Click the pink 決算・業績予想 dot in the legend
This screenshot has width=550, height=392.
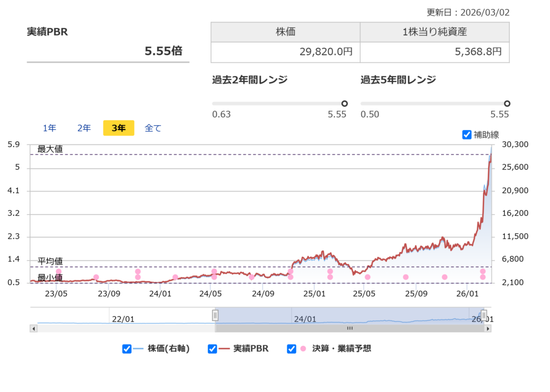pos(302,349)
